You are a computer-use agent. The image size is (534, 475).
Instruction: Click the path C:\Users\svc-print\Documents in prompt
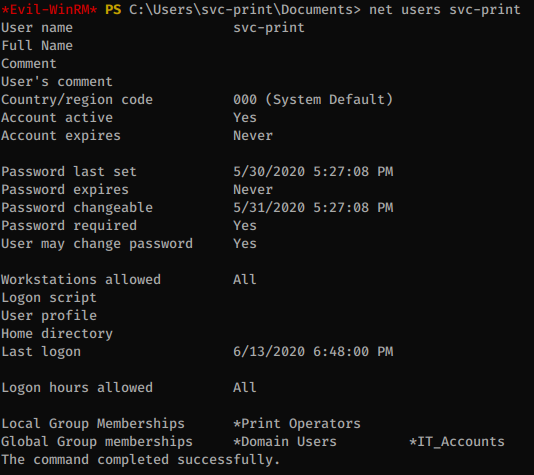point(245,10)
